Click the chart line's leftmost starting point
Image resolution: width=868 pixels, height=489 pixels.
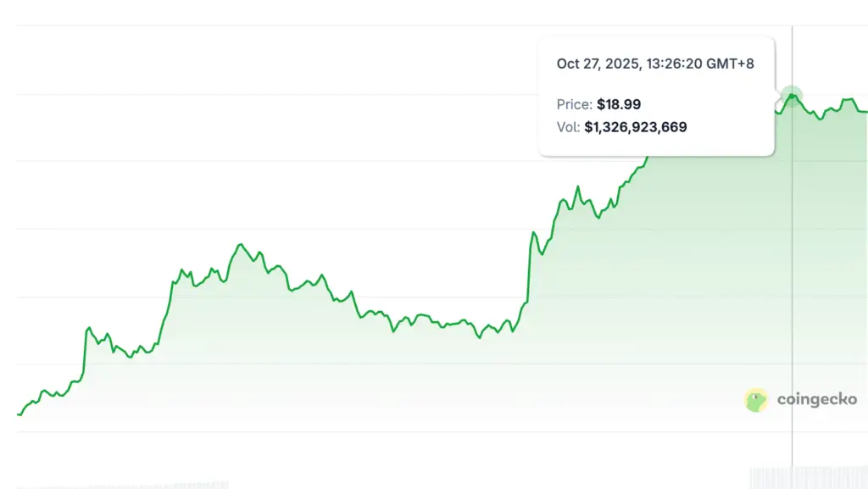[x=19, y=414]
